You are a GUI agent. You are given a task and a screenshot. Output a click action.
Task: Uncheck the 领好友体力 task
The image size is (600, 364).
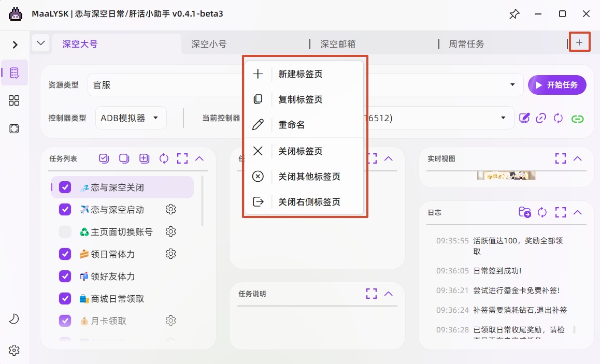coord(65,276)
